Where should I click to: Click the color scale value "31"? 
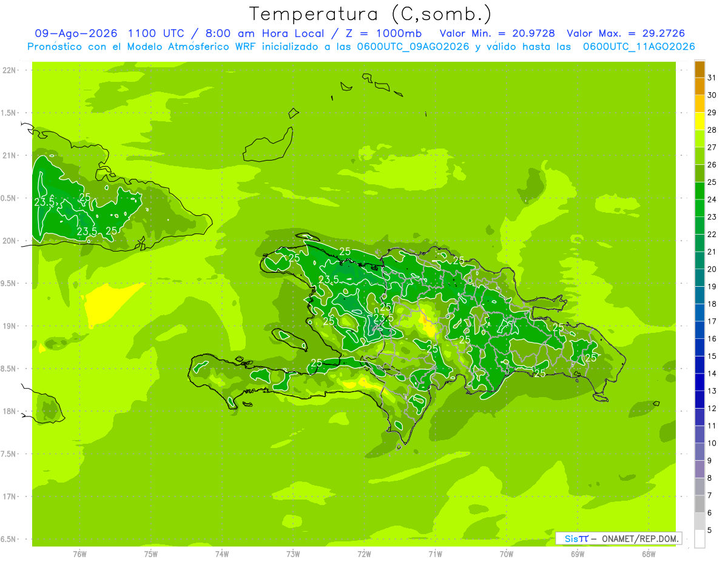tap(712, 78)
